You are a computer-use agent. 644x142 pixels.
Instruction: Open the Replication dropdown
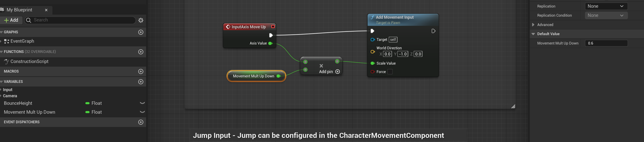pyautogui.click(x=606, y=6)
